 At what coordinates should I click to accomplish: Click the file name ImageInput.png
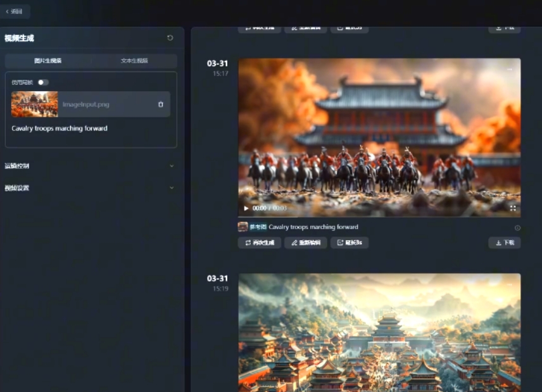[85, 104]
